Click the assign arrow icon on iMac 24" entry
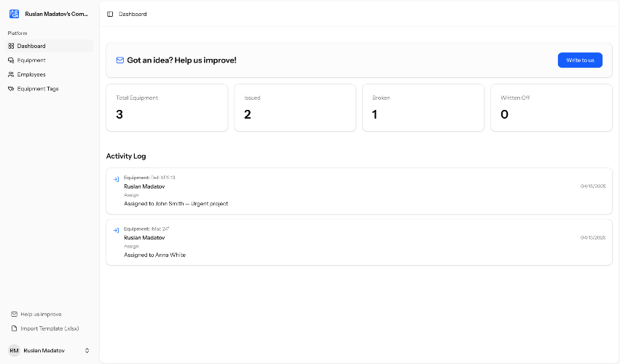Viewport: 620px width, 364px height. (117, 230)
